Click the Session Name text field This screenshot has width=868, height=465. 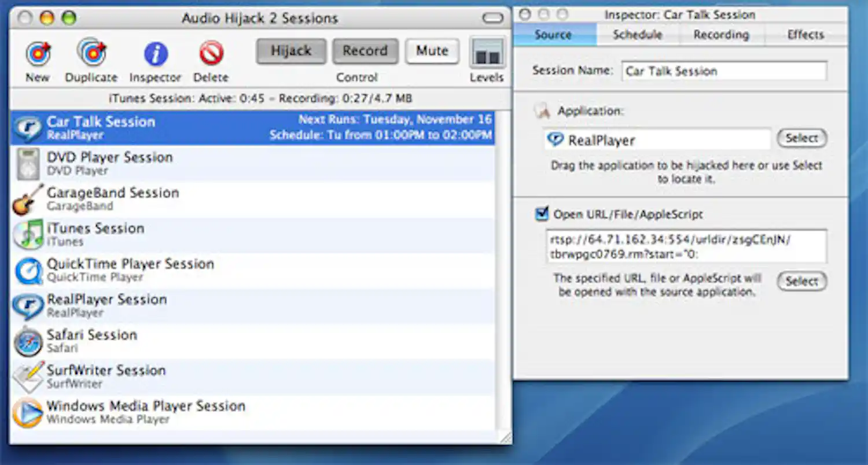coord(724,71)
